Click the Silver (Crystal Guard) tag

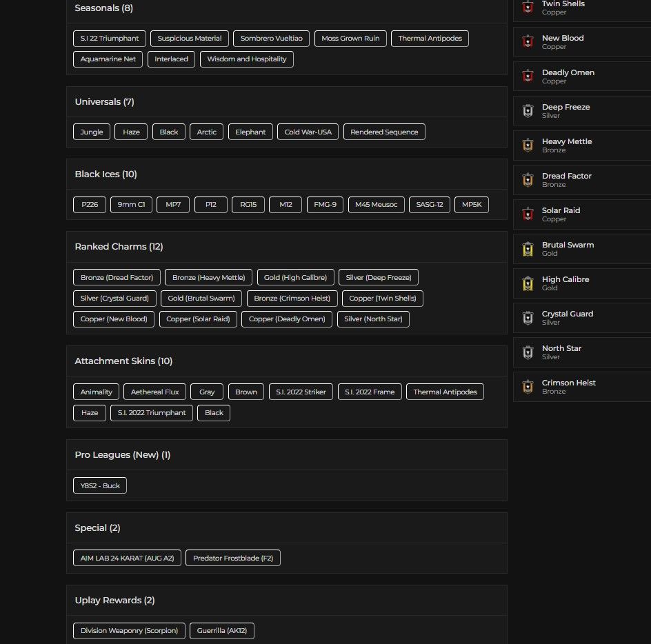114,298
